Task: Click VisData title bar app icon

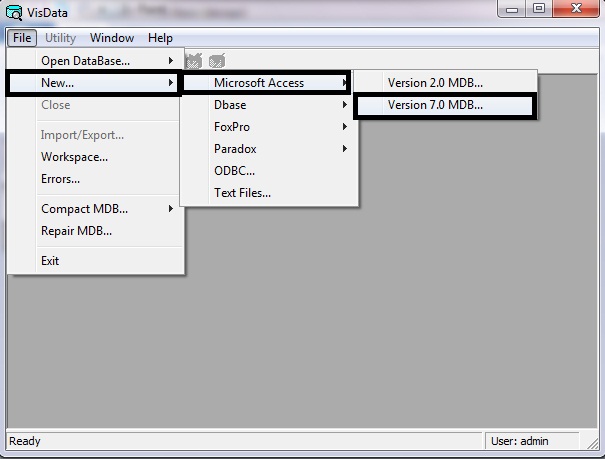Action: point(14,12)
